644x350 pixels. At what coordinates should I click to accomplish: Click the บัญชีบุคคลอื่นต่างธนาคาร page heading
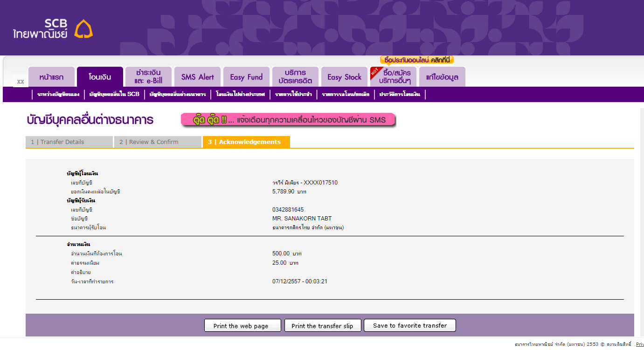pyautogui.click(x=90, y=120)
